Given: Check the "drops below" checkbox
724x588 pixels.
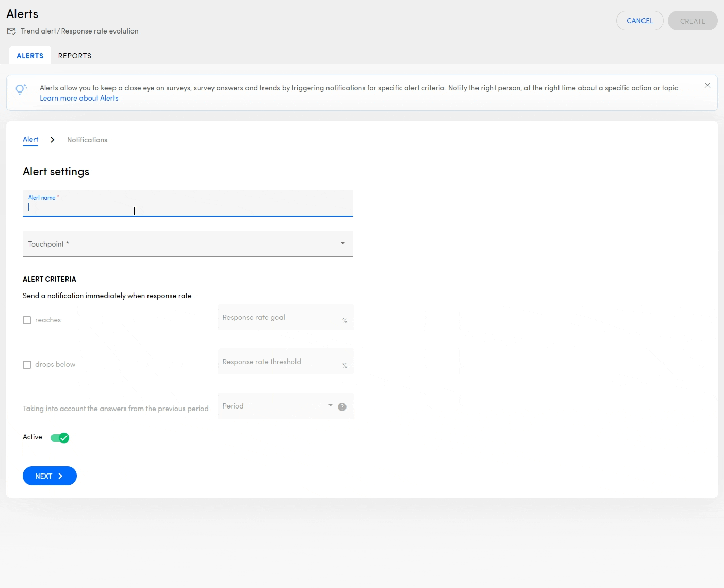Looking at the screenshot, I should (27, 365).
